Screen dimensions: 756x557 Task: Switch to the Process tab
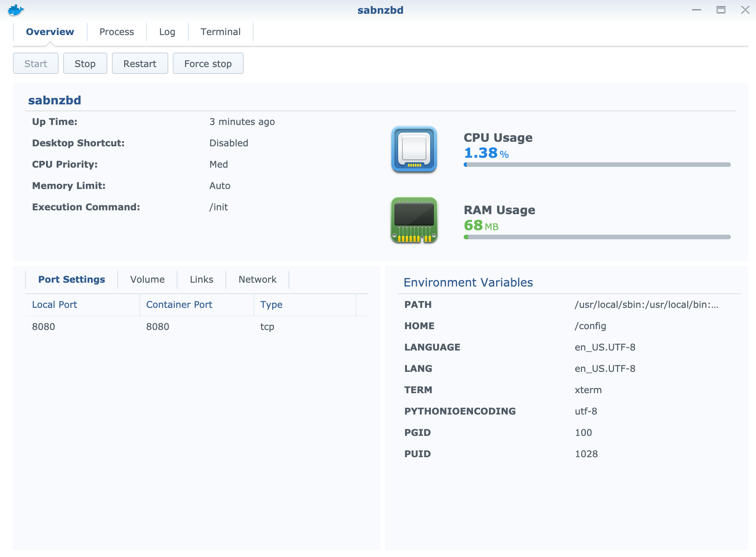point(116,32)
